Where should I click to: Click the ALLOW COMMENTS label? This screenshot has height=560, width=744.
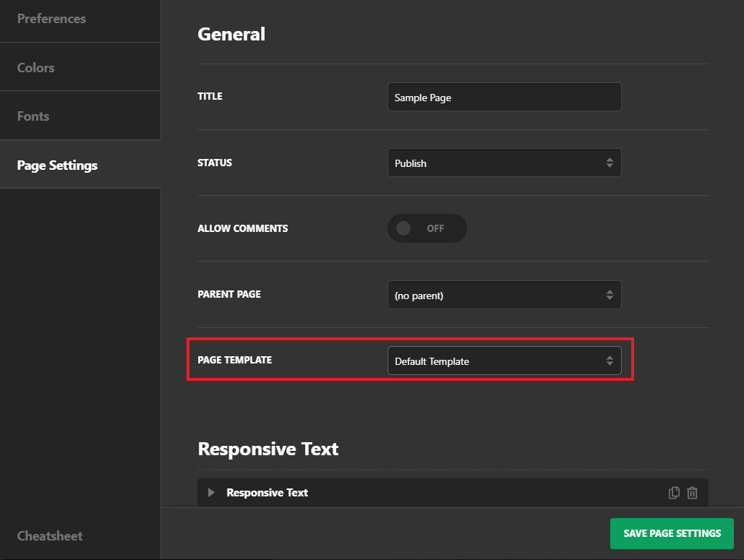tap(242, 228)
